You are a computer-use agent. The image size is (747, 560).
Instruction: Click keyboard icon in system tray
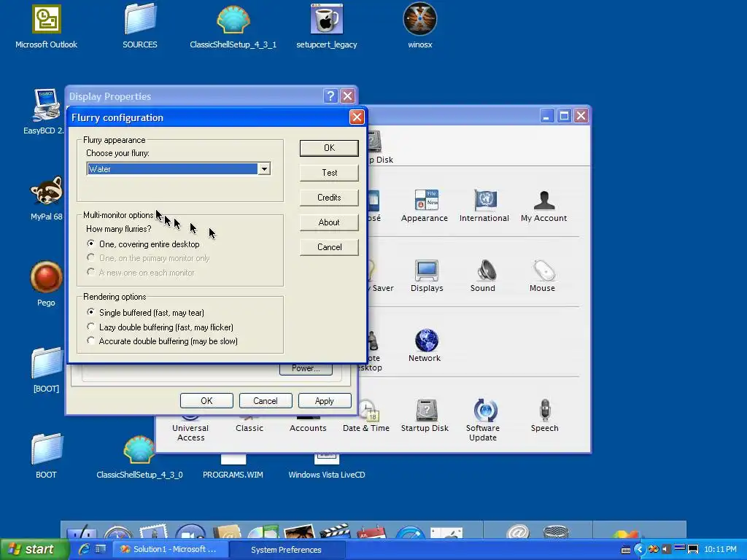(626, 550)
